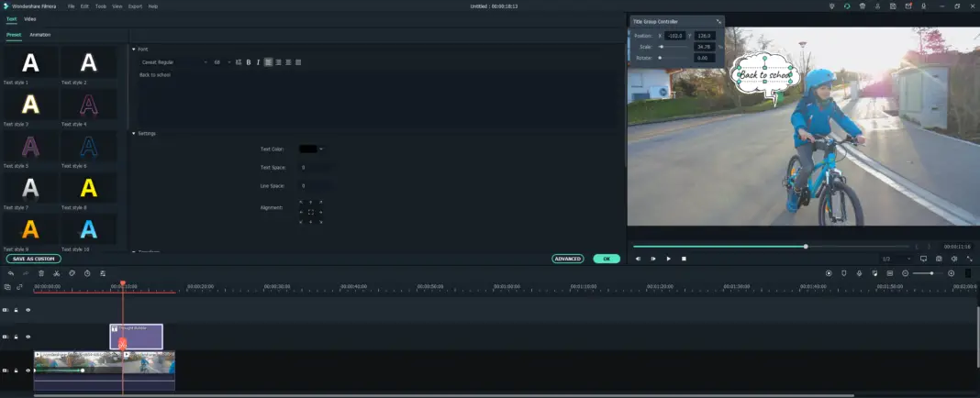Open the File menu
The image size is (980, 398).
71,6
